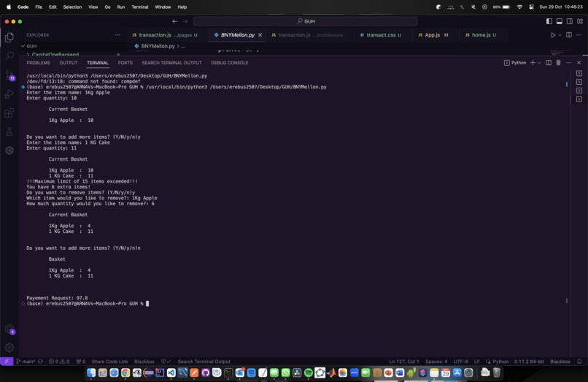Open the Testing flask view
588x382 pixels.
[9, 131]
